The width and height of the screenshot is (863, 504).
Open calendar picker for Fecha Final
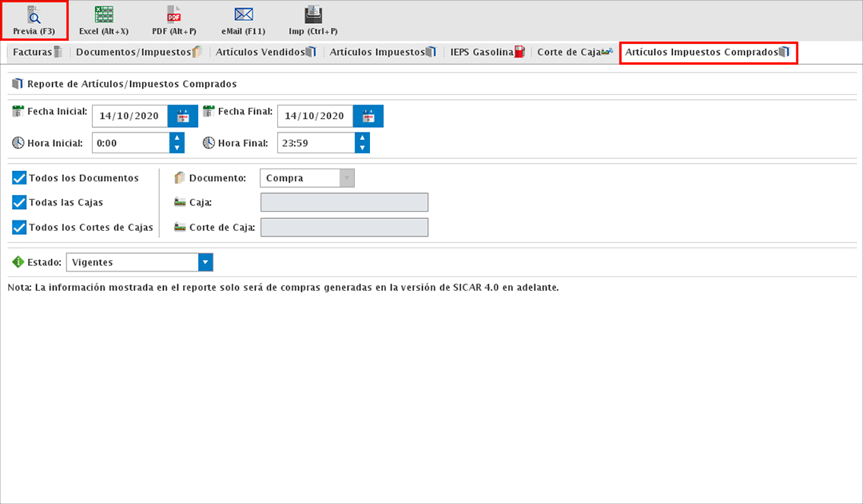pos(368,116)
